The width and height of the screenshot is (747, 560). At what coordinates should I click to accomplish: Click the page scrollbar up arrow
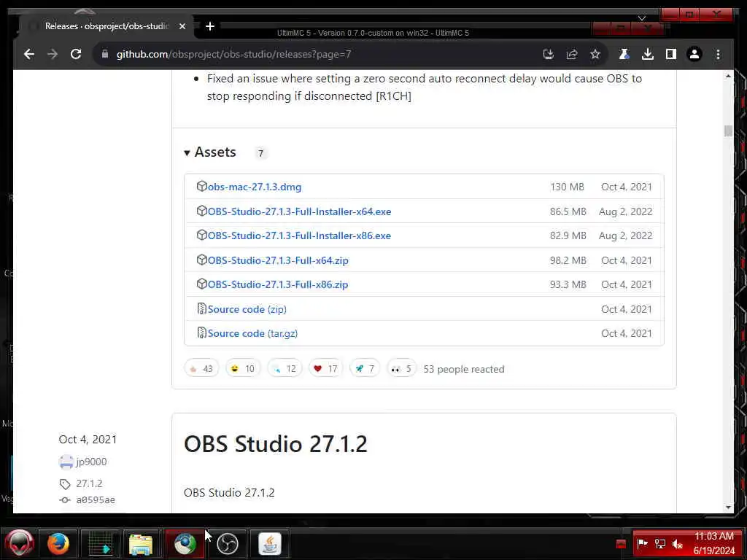click(x=728, y=76)
